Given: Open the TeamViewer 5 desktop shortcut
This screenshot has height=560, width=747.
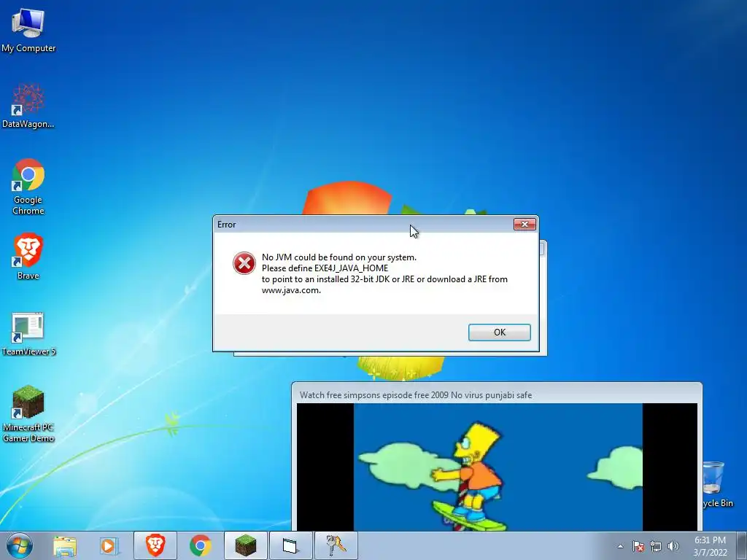Looking at the screenshot, I should (28, 333).
